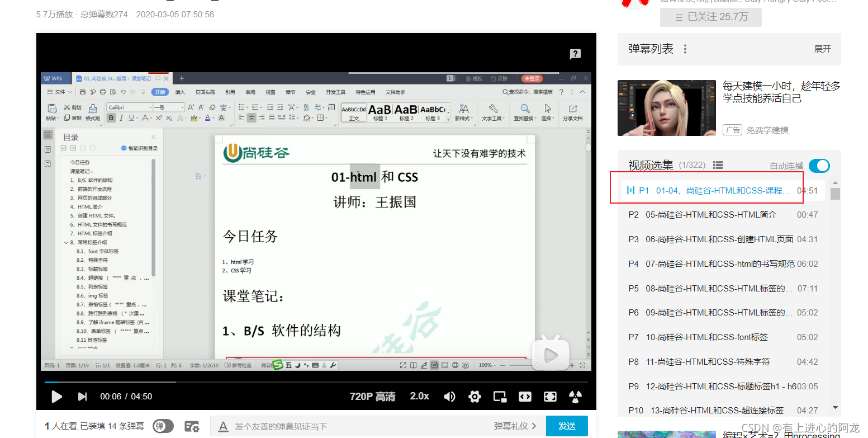
Task: Open the 720P 高清 quality selector
Action: tap(372, 397)
